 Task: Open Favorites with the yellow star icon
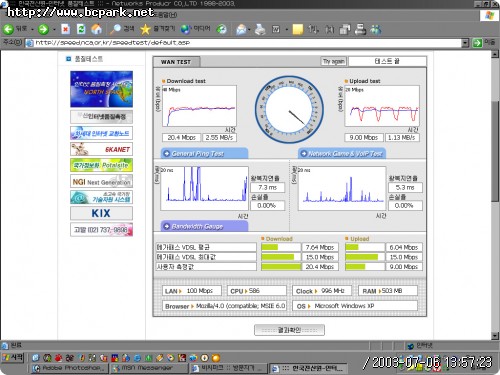click(x=157, y=29)
